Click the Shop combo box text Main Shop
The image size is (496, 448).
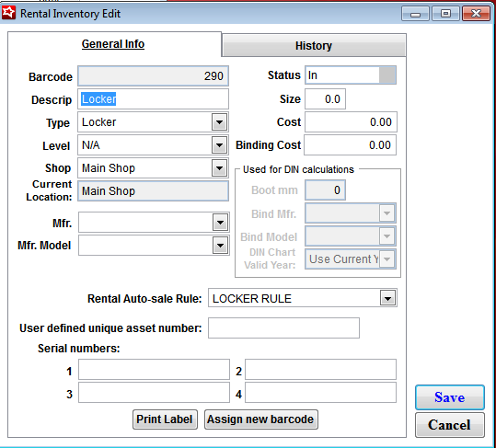pos(109,167)
